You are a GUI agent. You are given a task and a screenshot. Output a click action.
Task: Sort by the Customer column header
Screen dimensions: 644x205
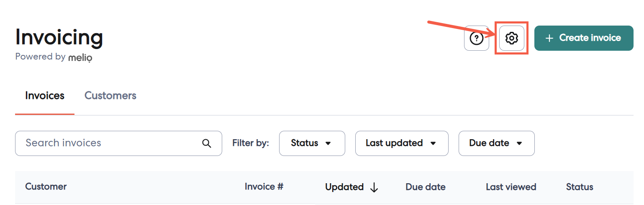click(x=46, y=187)
